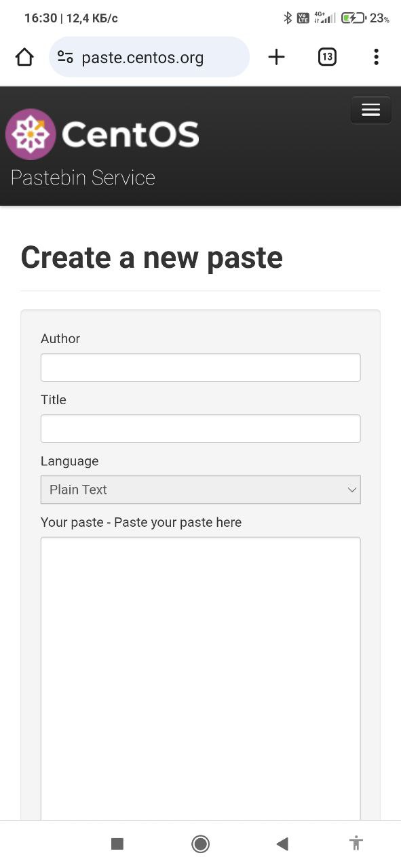Click inside the Your paste text area

(200, 678)
